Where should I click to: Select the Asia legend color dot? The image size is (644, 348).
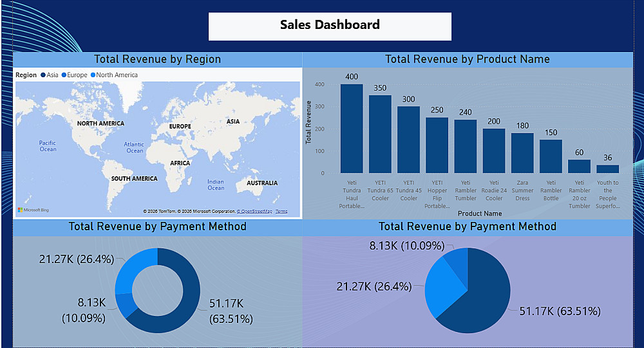43,75
